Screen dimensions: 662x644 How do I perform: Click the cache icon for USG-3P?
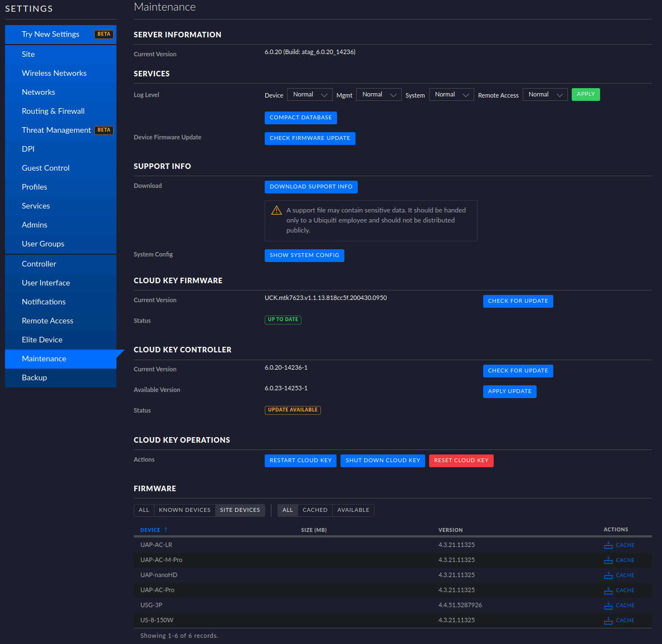(x=608, y=606)
